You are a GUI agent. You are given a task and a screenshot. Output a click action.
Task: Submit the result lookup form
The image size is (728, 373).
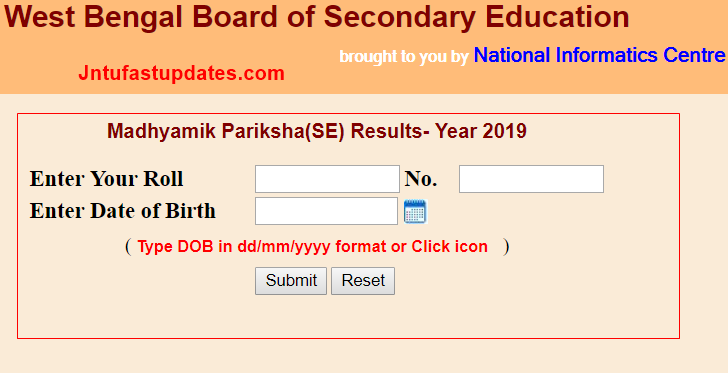[291, 281]
